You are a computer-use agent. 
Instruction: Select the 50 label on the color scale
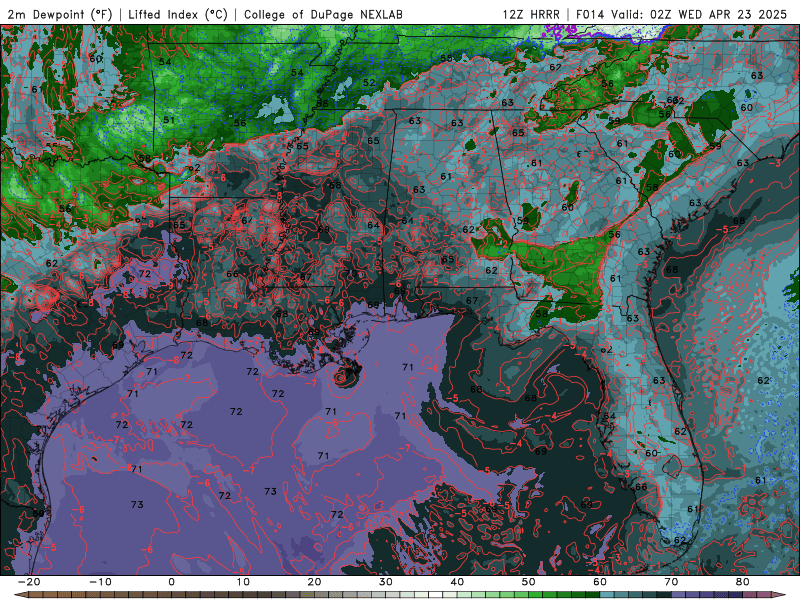point(529,582)
